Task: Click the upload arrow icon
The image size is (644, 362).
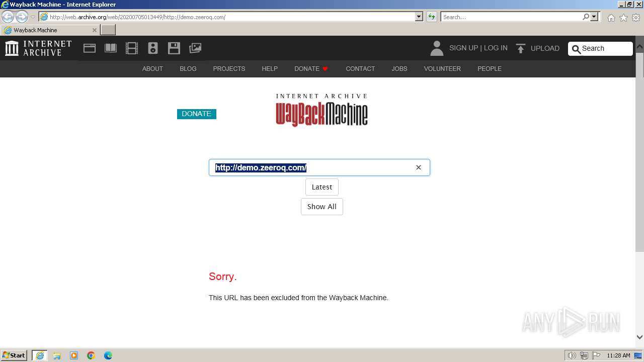Action: point(521,48)
